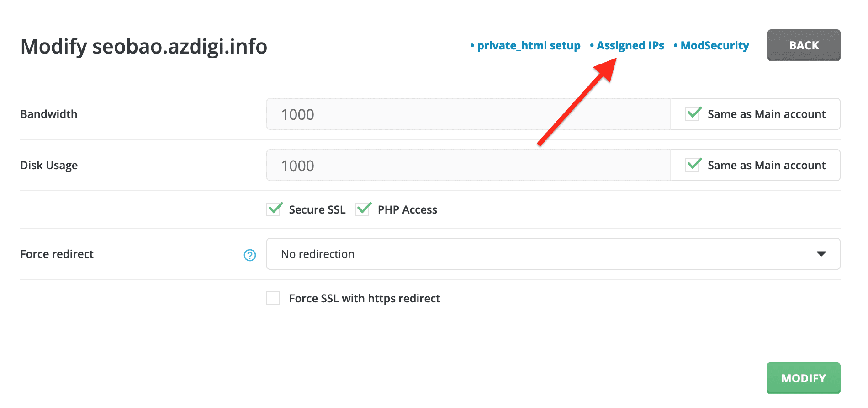Click the Disk Usage row label
The width and height of the screenshot is (868, 408).
pyautogui.click(x=49, y=166)
